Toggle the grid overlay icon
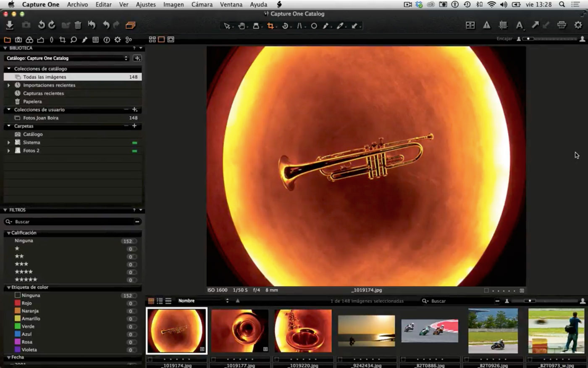Viewport: 588px width, 368px height. pos(503,25)
